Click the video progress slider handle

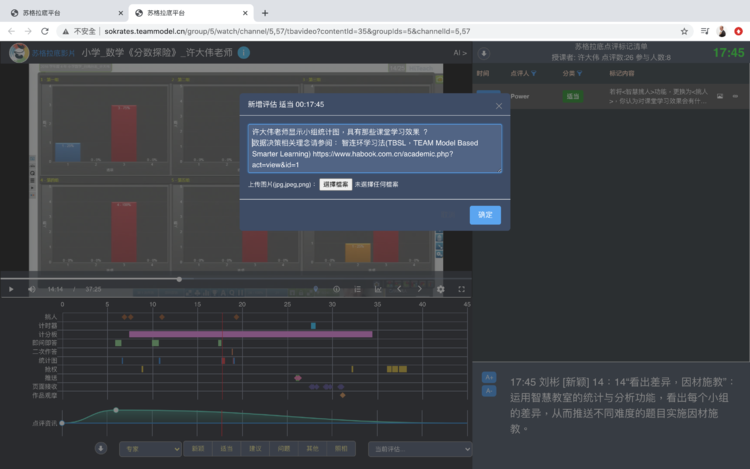179,279
